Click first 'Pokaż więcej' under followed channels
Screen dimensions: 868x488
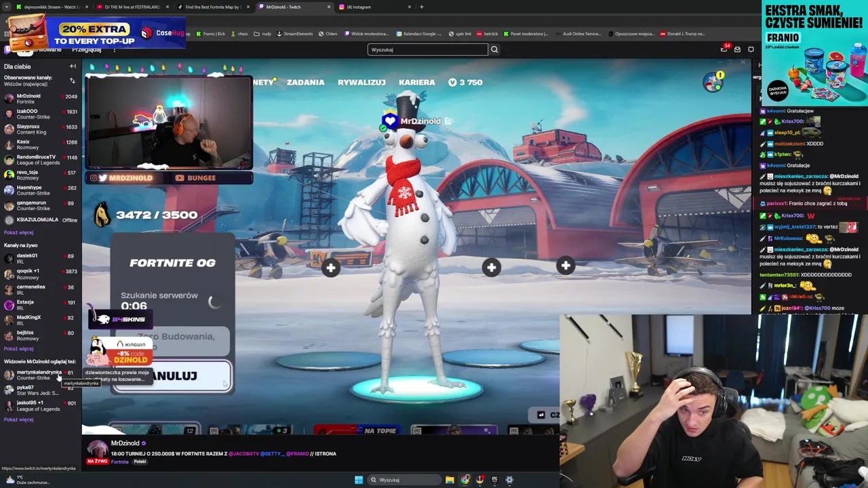pos(18,232)
